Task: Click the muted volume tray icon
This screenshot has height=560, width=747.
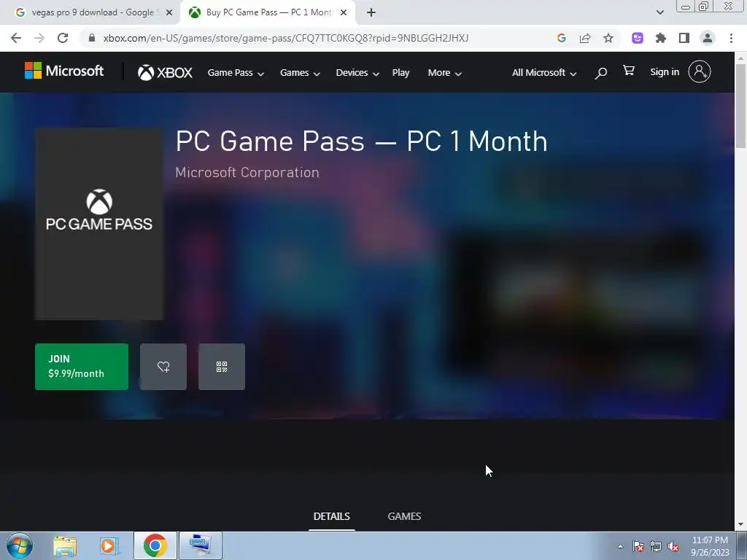Action: tap(673, 547)
